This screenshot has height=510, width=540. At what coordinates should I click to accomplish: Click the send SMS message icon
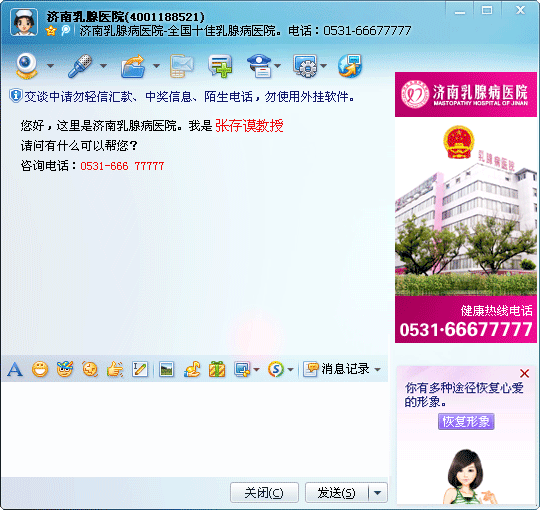[181, 66]
